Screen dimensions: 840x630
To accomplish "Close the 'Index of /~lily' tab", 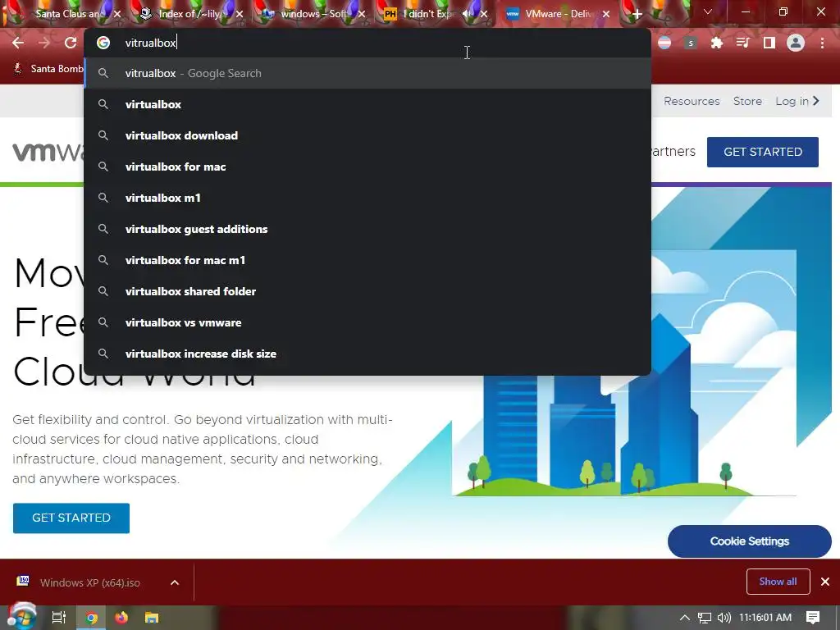I will pyautogui.click(x=240, y=14).
